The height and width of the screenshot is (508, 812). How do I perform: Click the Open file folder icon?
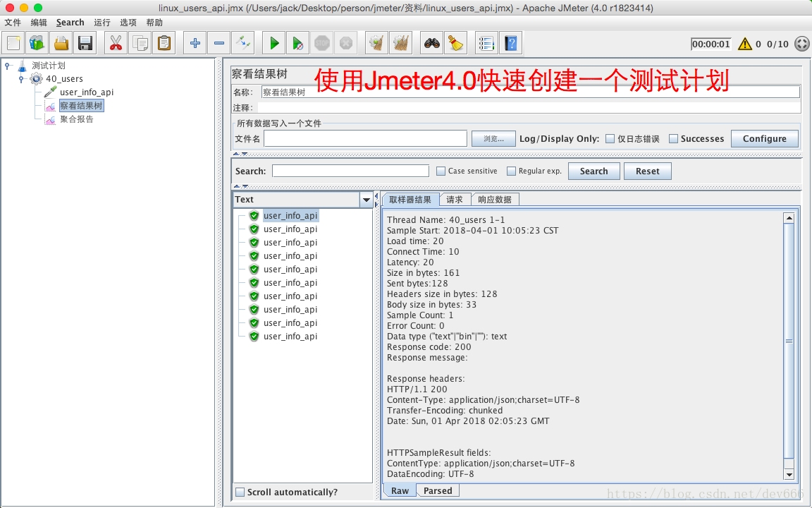coord(61,43)
